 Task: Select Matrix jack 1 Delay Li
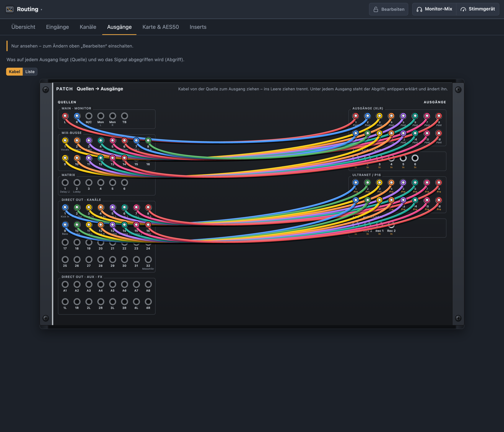point(65,183)
